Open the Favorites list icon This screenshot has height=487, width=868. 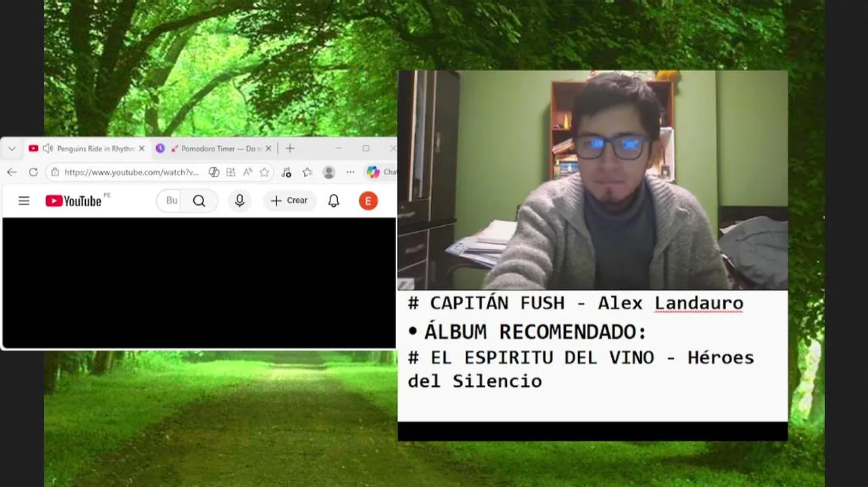(x=308, y=172)
